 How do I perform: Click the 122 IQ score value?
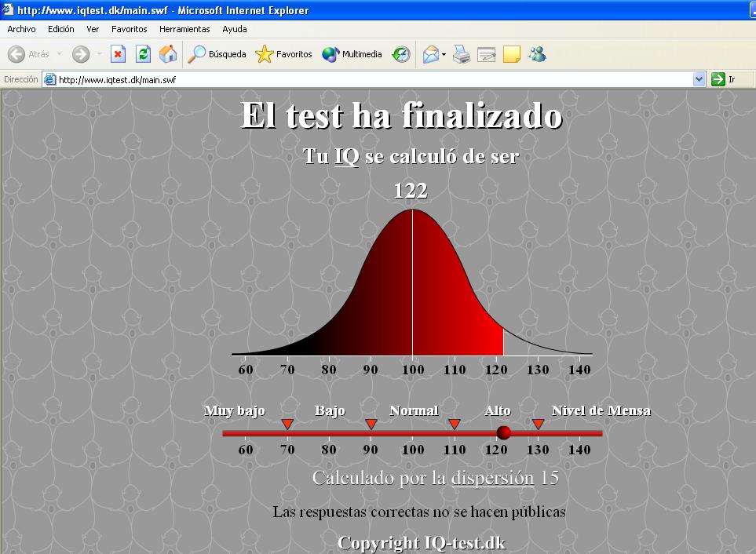[411, 191]
